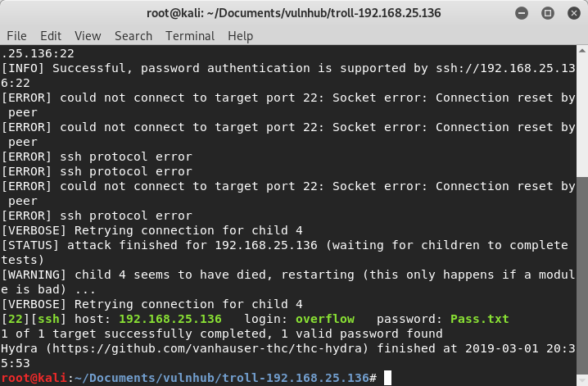
Task: Click the cursor at the shell prompt
Action: point(388,378)
